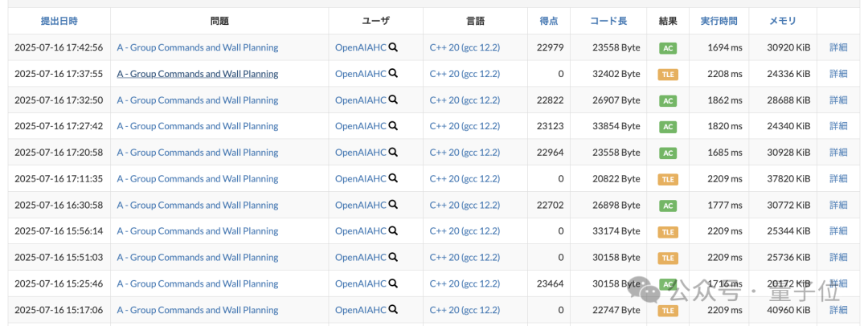Screen dimensions: 868x326
Task: Select score value 23123
Action: (x=551, y=126)
